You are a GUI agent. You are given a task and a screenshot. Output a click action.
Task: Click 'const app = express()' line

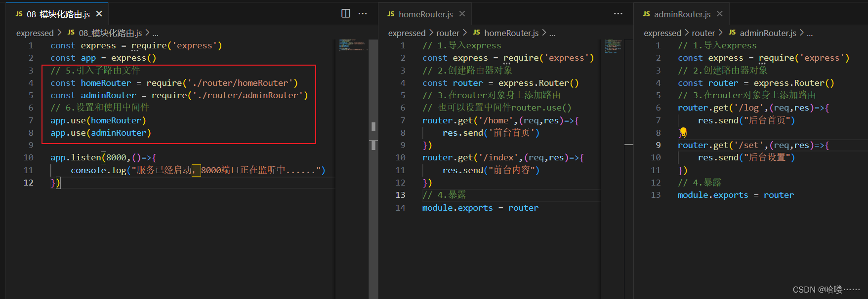(x=103, y=58)
